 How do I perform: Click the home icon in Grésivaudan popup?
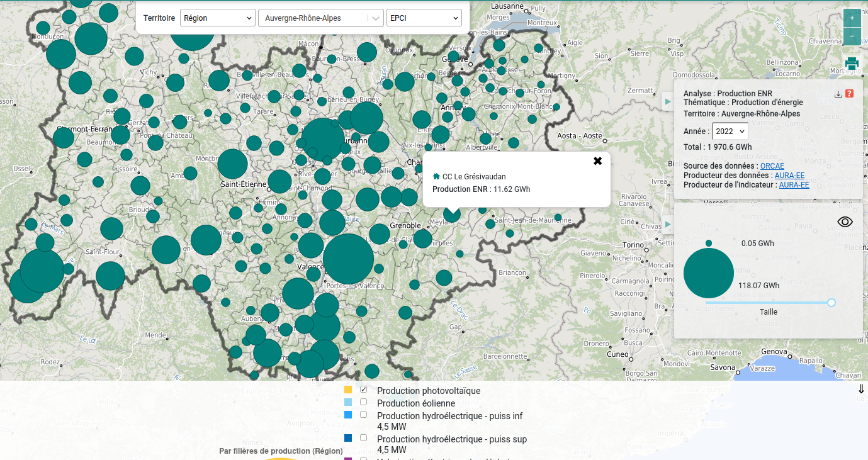coord(436,177)
